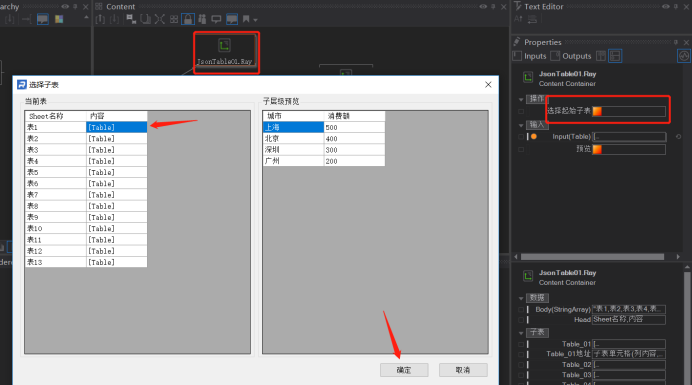Open the bookmark dropdown arrow in Content toolbar

point(255,20)
